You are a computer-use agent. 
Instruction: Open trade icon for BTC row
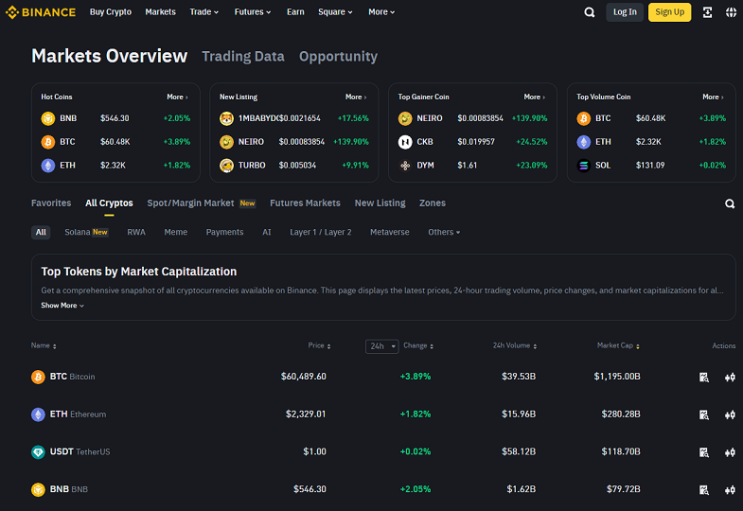point(730,377)
